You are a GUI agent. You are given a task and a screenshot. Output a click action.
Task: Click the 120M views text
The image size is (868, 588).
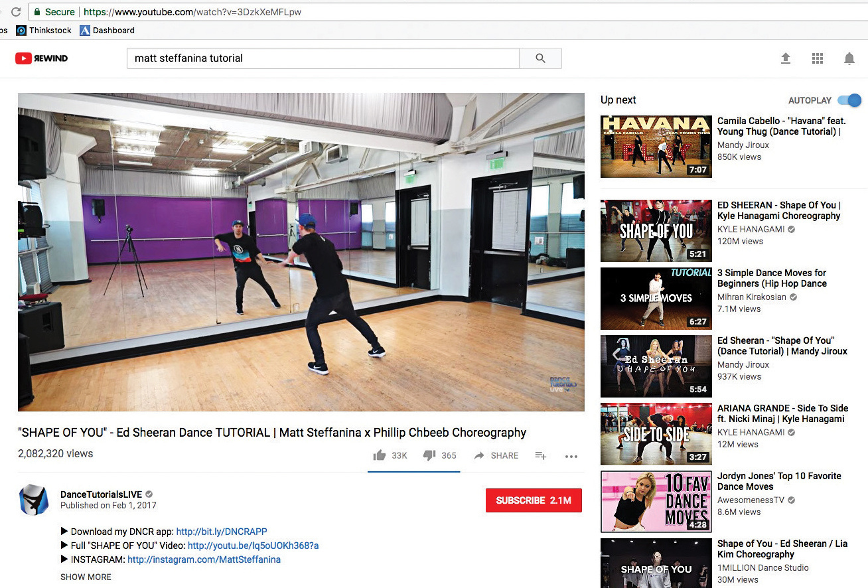click(741, 241)
